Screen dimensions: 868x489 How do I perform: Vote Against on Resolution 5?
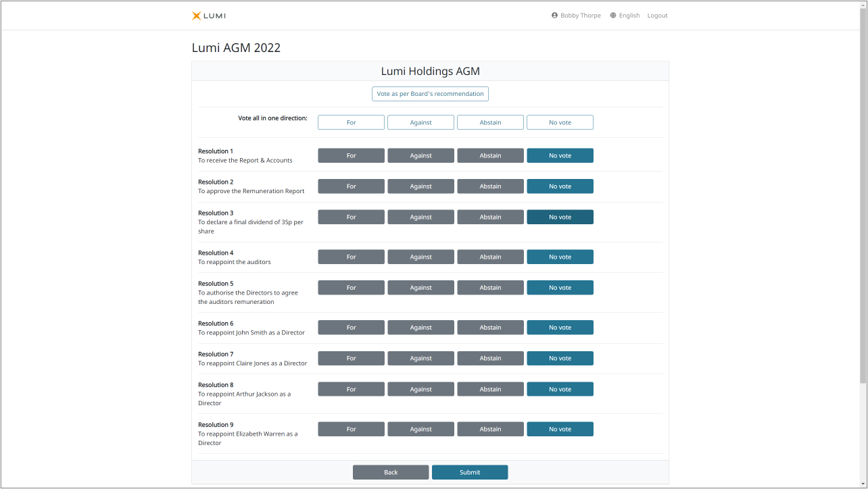coord(420,288)
